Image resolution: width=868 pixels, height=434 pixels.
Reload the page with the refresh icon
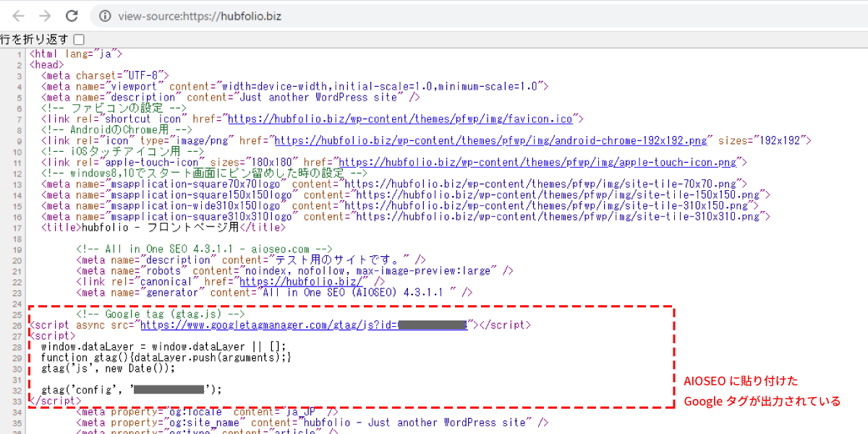pyautogui.click(x=72, y=16)
